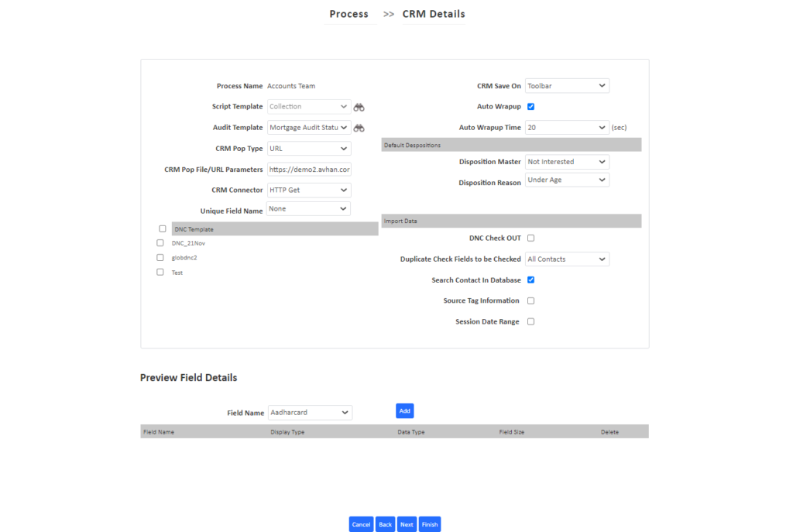Open Script Template preview via binoculars icon

coord(359,107)
